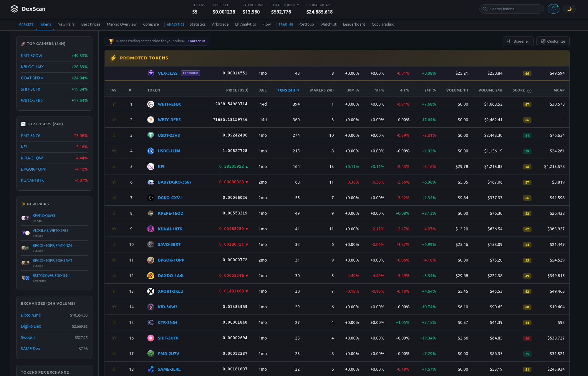Click the info icon next to SCORE header
Image resolution: width=588 pixels, height=376 pixels.
tap(529, 90)
